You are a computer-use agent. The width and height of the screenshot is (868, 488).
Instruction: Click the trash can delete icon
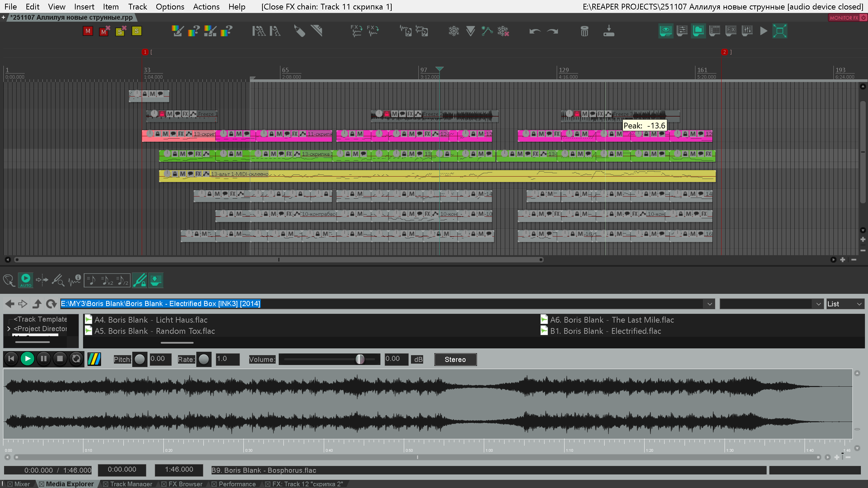point(584,31)
